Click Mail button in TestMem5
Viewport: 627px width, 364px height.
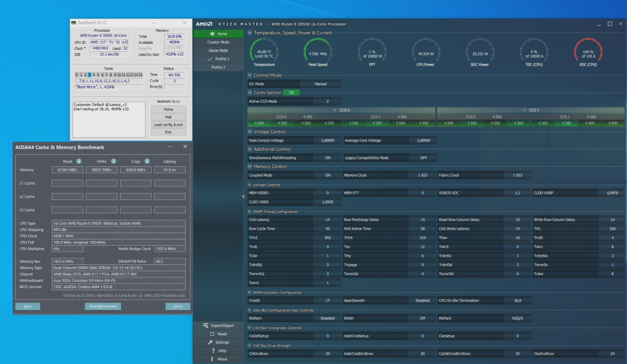click(168, 117)
